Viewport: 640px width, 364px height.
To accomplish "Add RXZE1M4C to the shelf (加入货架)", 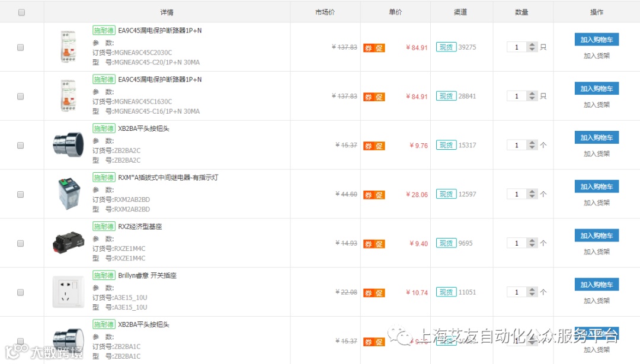I will click(x=596, y=252).
